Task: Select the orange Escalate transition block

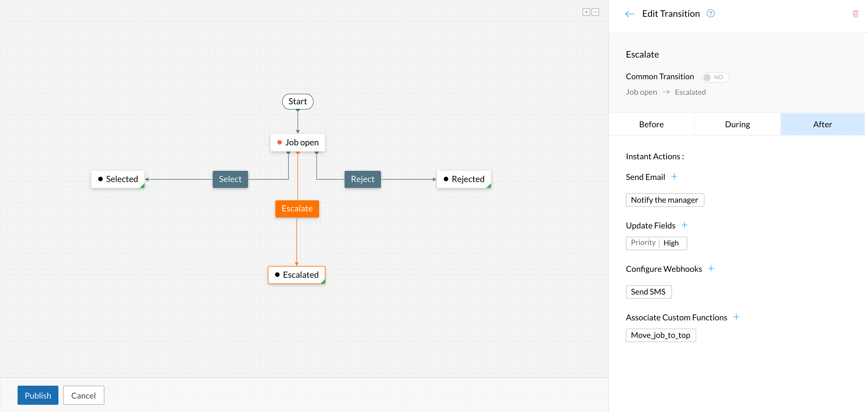Action: (x=297, y=209)
